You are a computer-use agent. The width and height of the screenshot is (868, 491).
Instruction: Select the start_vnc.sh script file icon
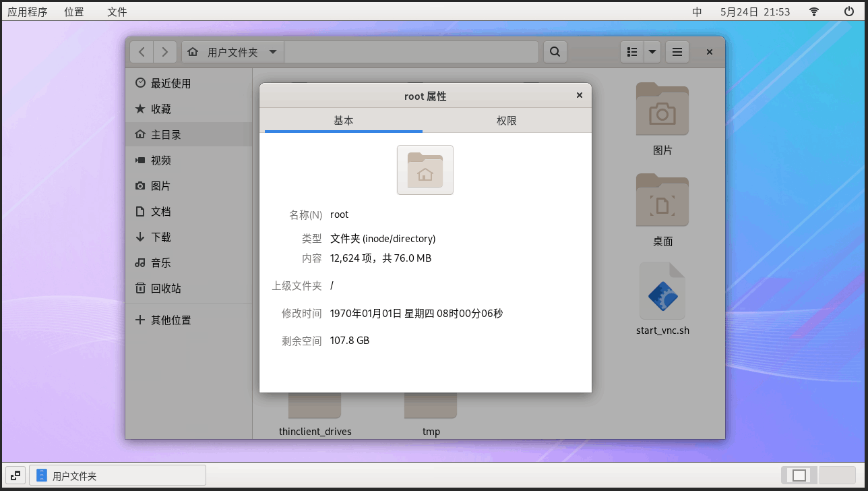[662, 291]
